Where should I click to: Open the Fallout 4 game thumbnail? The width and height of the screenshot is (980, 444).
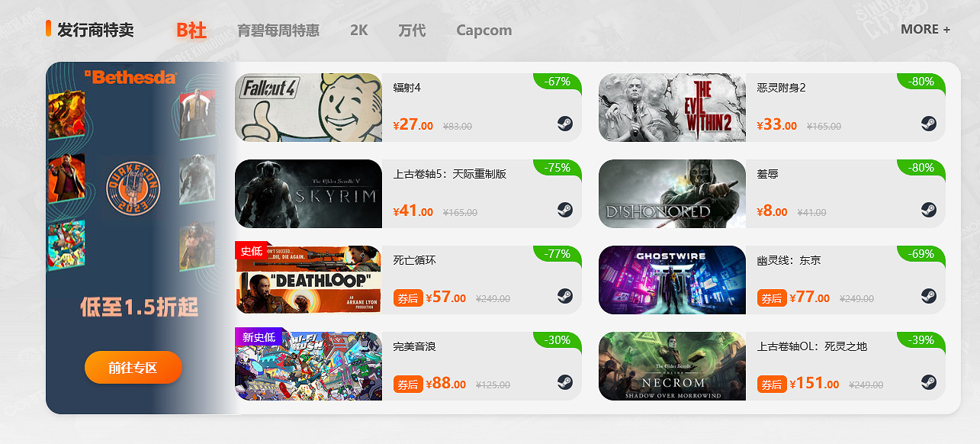pyautogui.click(x=308, y=108)
